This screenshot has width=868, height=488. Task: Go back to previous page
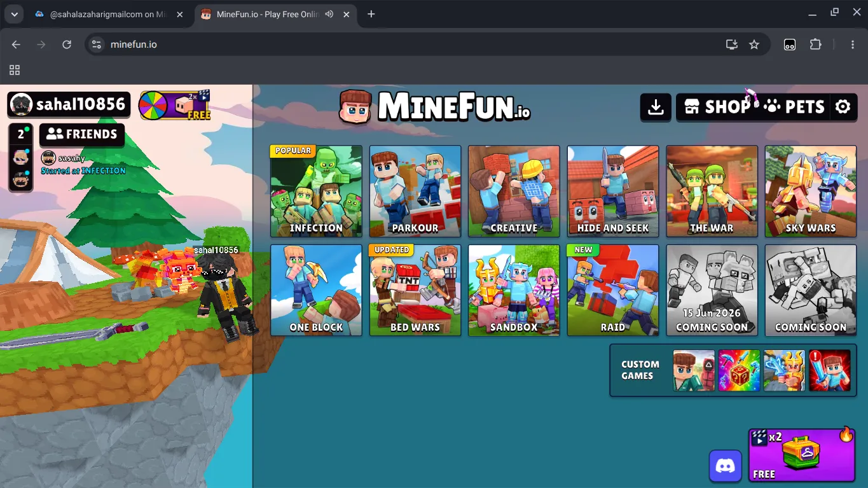tap(16, 45)
